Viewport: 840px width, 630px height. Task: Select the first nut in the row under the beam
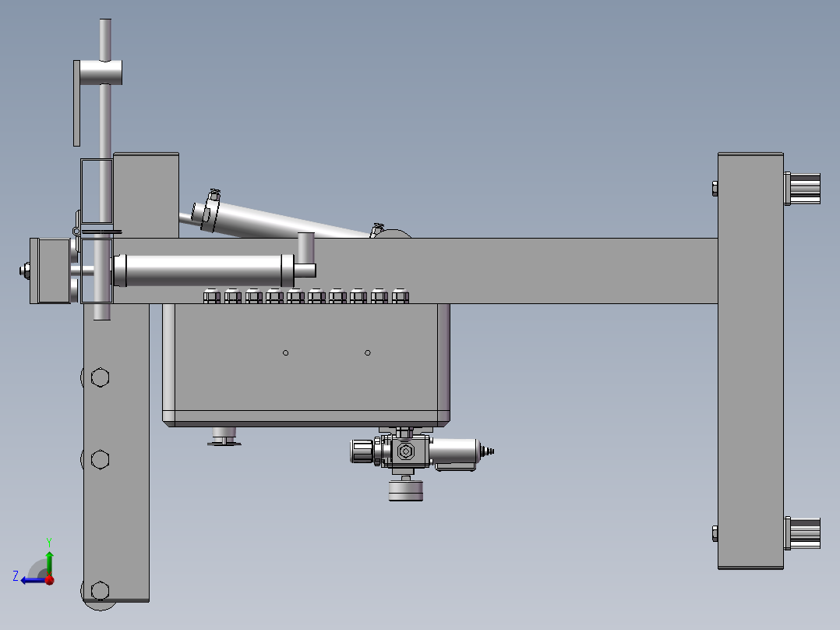(212, 296)
